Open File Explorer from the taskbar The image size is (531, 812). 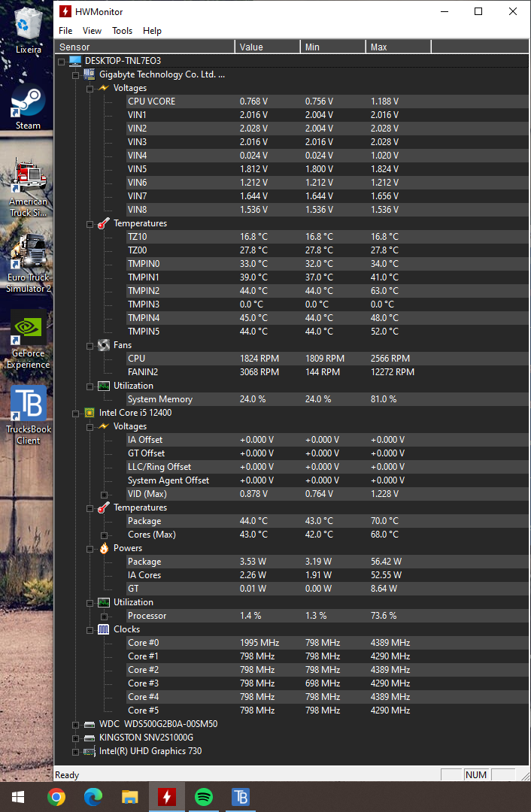pyautogui.click(x=130, y=797)
